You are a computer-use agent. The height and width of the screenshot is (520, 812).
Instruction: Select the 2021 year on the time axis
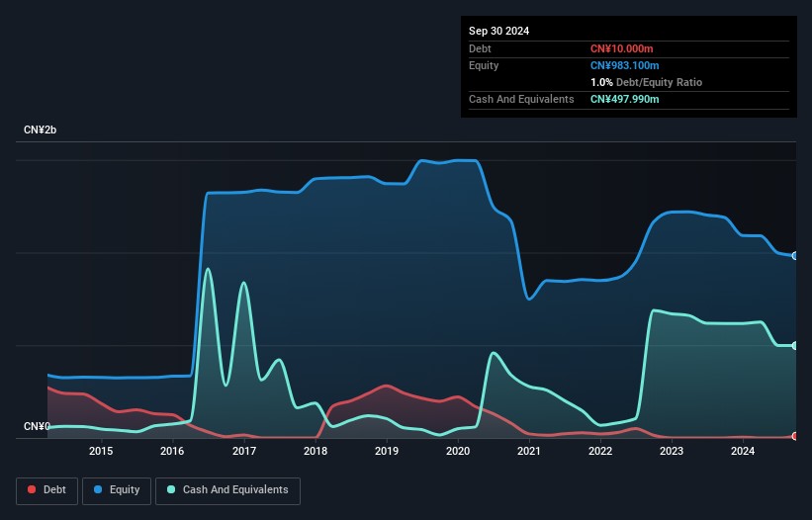pos(529,452)
